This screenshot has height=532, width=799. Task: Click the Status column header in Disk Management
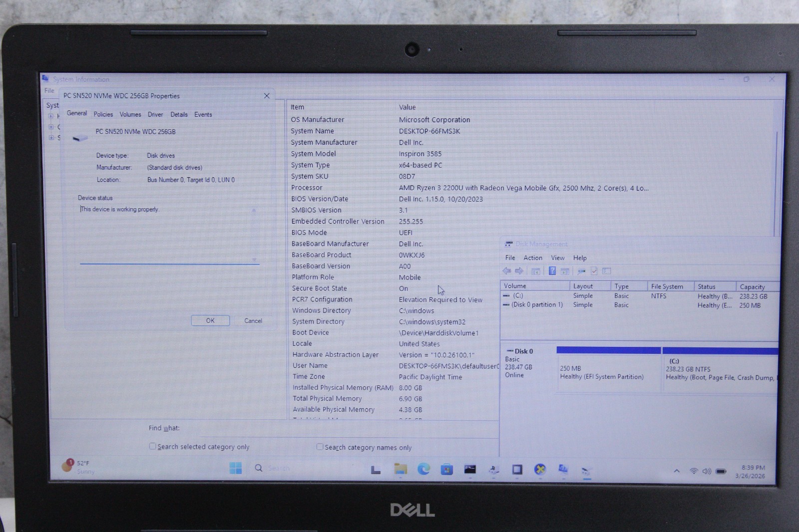[715, 286]
